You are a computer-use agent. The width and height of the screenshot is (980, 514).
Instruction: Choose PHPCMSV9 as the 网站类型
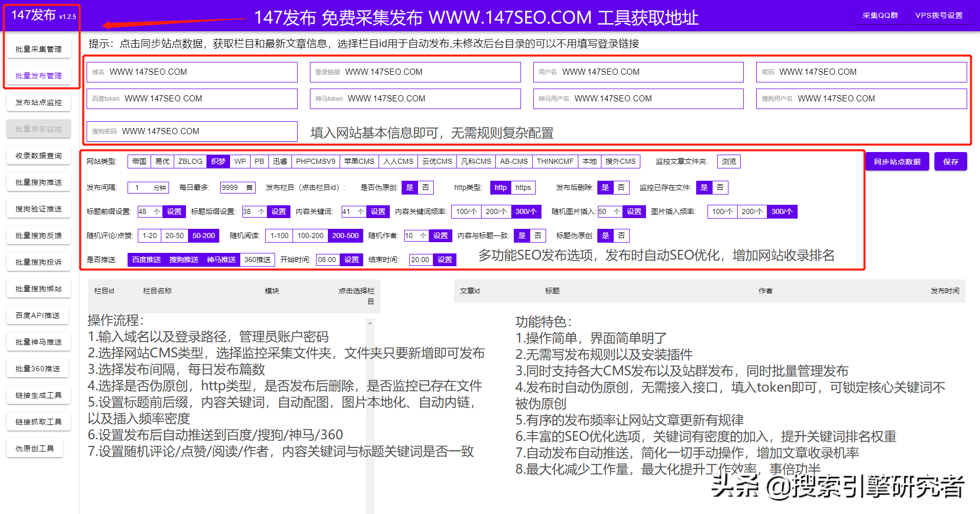[316, 161]
